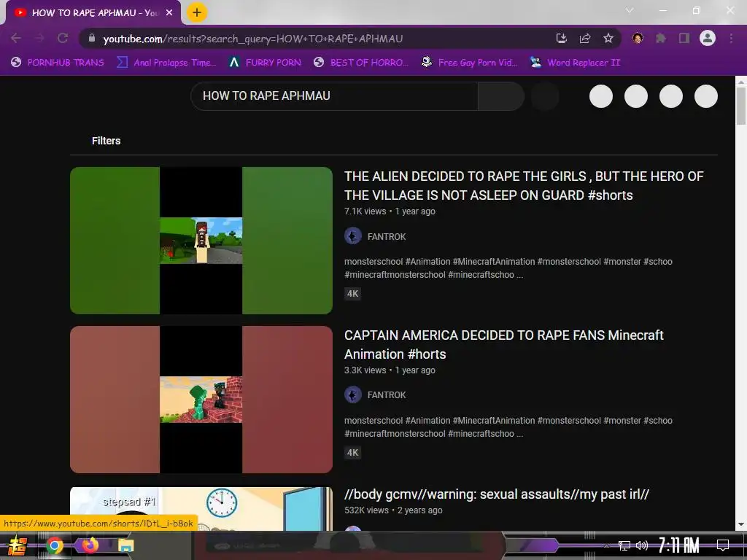Open the notification center icon
747x560 pixels.
click(723, 545)
